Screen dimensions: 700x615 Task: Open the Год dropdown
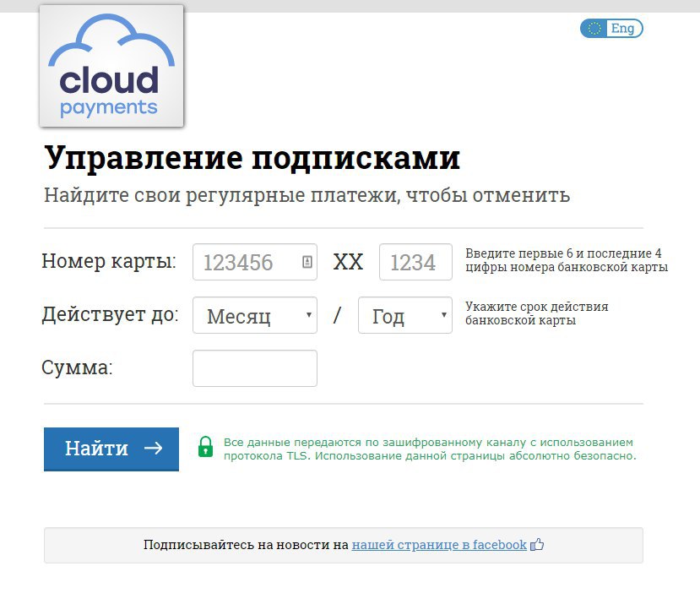point(405,315)
